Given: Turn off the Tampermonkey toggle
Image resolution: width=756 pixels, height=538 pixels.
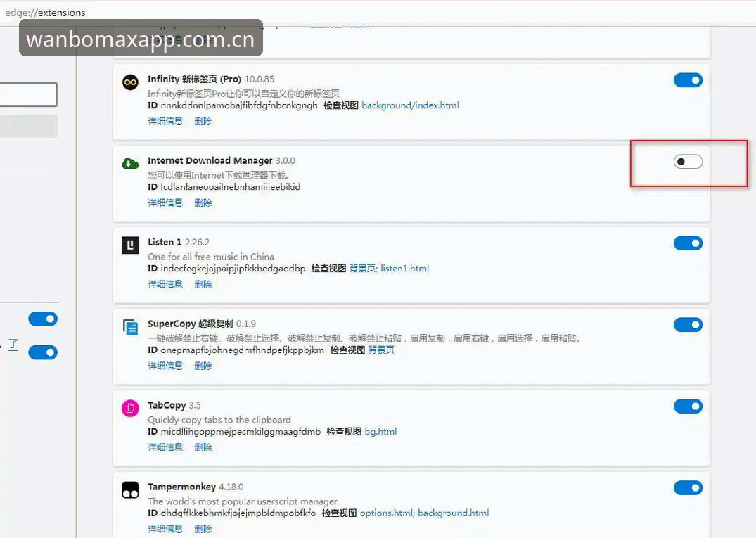Looking at the screenshot, I should click(688, 487).
